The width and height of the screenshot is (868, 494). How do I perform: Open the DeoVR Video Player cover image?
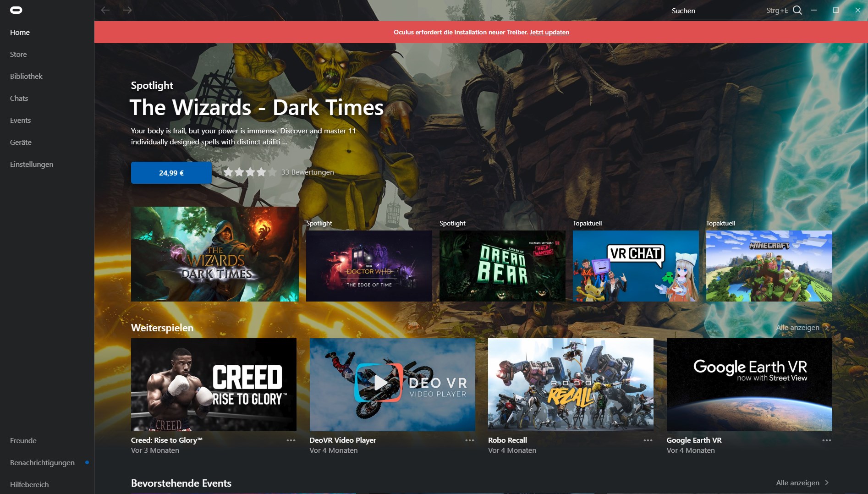tap(392, 384)
